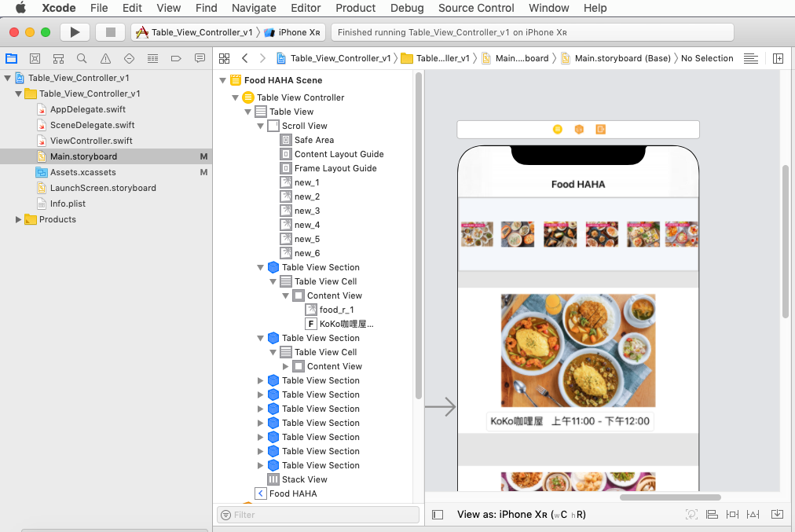Open the Product menu
The width and height of the screenshot is (795, 532).
click(x=355, y=8)
